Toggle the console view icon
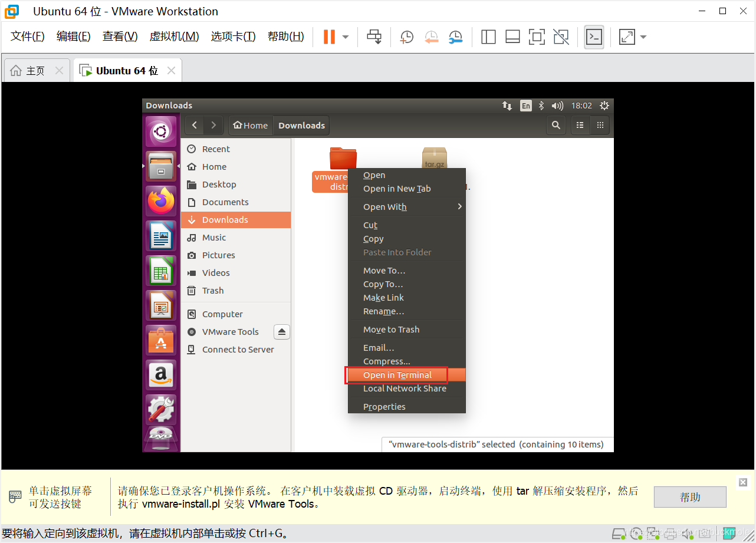This screenshot has width=756, height=543. pos(594,37)
